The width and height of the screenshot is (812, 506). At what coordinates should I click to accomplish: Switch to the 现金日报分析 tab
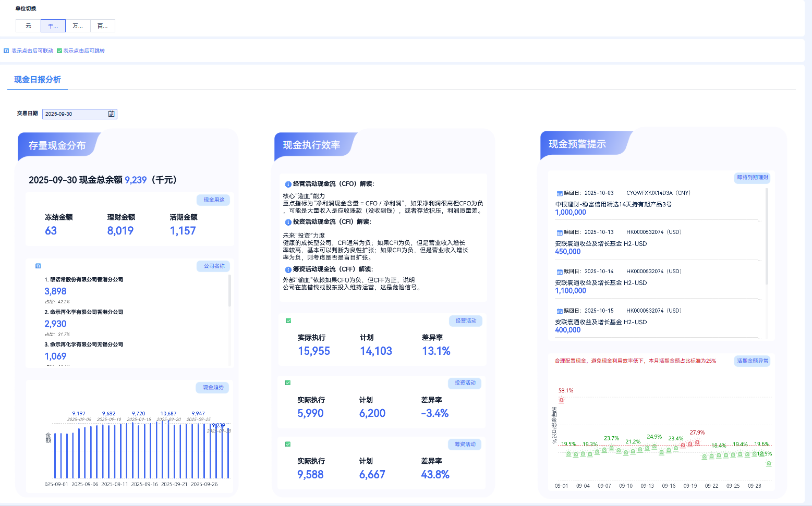[x=38, y=80]
